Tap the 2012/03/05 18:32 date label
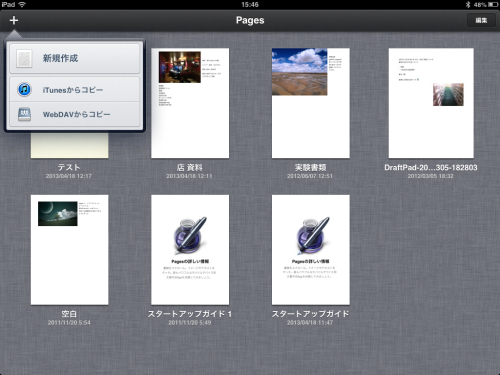Viewport: 500px width, 375px height. coord(431,176)
